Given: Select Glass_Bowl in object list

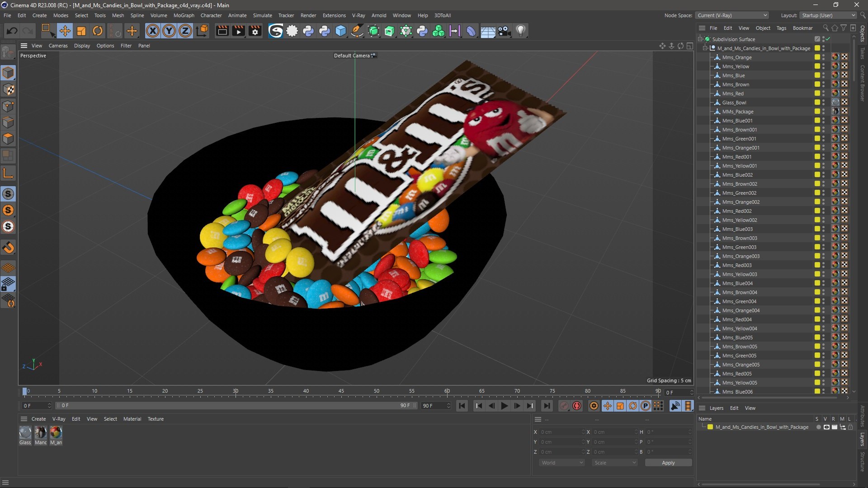Looking at the screenshot, I should (734, 103).
